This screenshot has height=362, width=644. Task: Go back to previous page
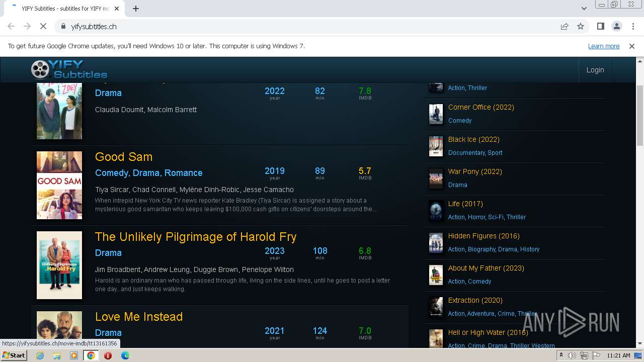11,26
